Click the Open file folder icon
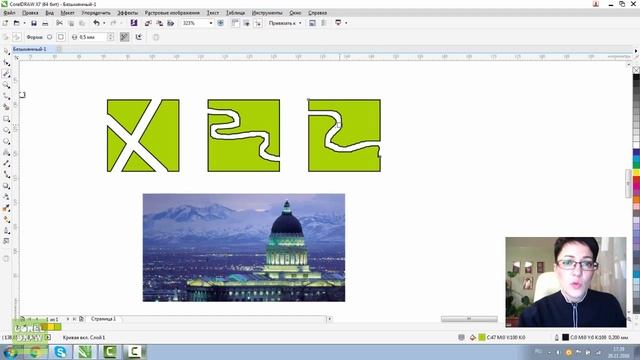Viewport: 640px width, 360px height. [x=16, y=23]
